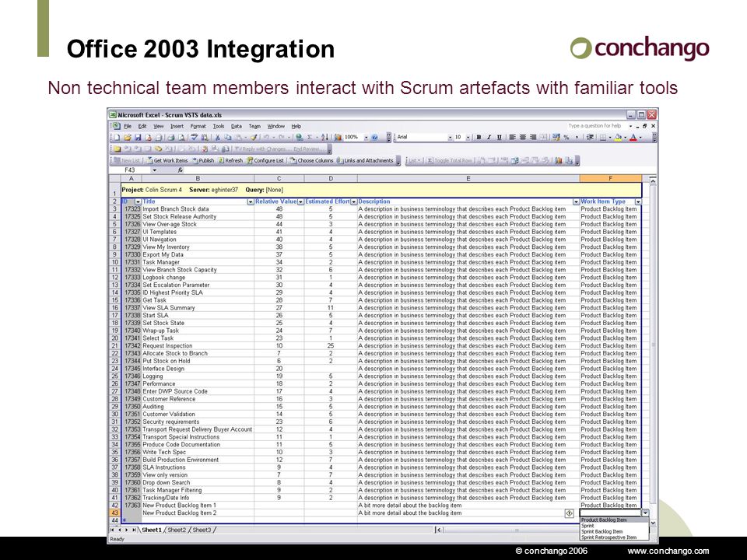Viewport: 747px width, 560px height.
Task: Click the Copy icon
Action: pyautogui.click(x=228, y=137)
